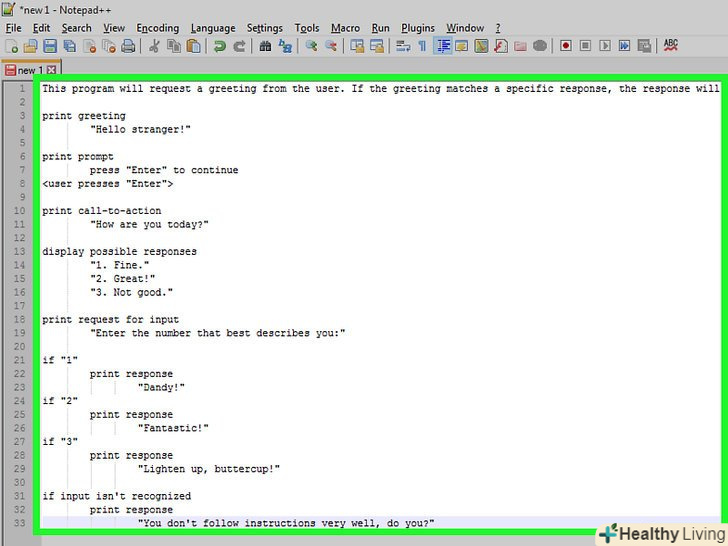Click the Start Recording macro icon

tap(566, 46)
